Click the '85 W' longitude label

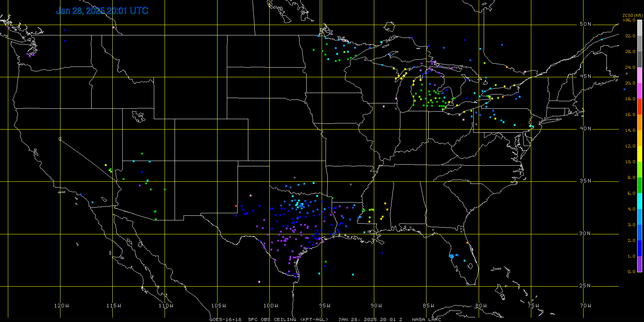429,306
